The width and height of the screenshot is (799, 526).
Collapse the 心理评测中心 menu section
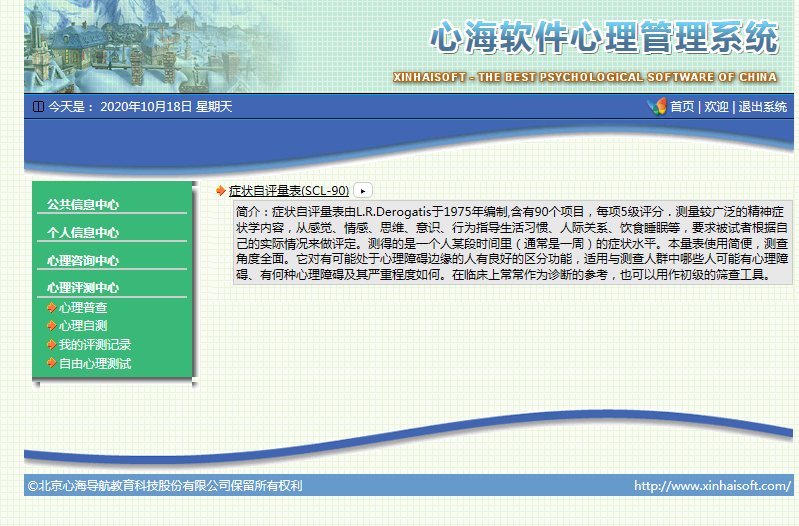pyautogui.click(x=83, y=288)
